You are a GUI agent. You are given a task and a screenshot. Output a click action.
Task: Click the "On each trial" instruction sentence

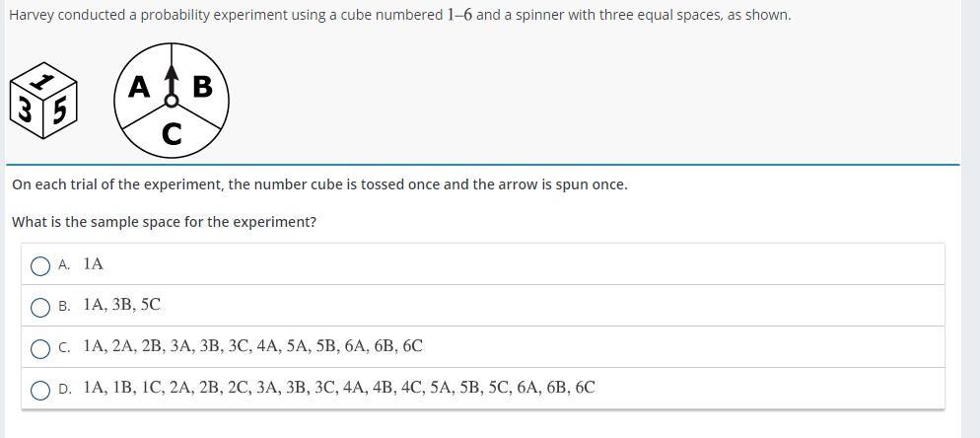[319, 185]
